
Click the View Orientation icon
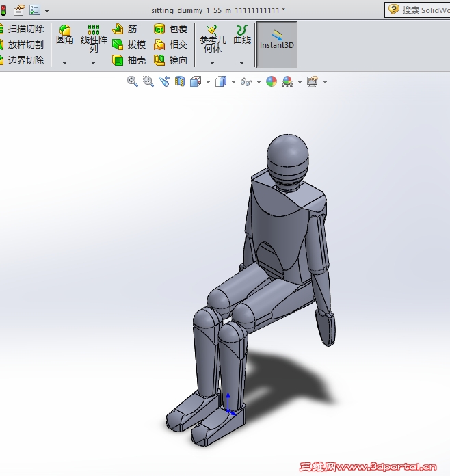[196, 81]
